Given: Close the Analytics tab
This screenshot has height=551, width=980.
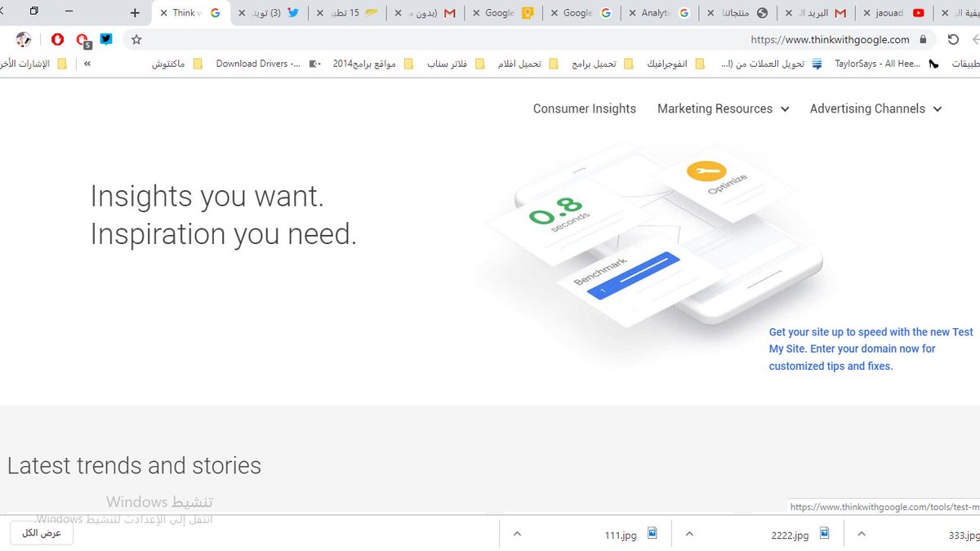Looking at the screenshot, I should [x=632, y=13].
